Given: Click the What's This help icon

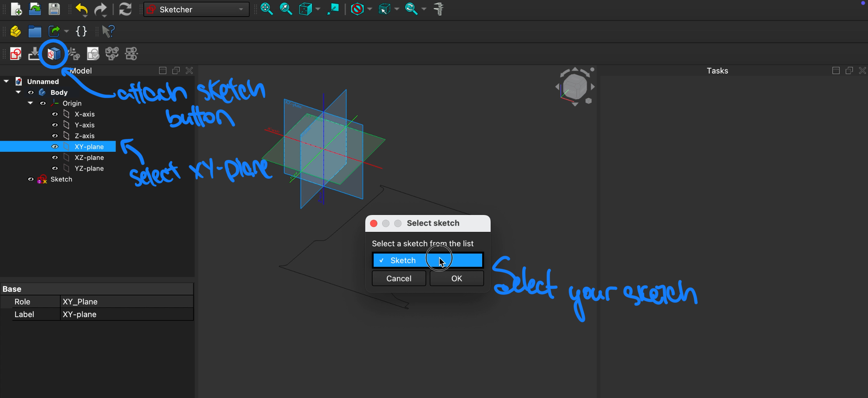Looking at the screenshot, I should click(108, 32).
